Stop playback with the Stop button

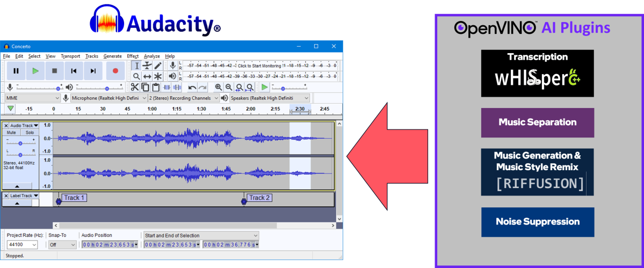coord(54,70)
